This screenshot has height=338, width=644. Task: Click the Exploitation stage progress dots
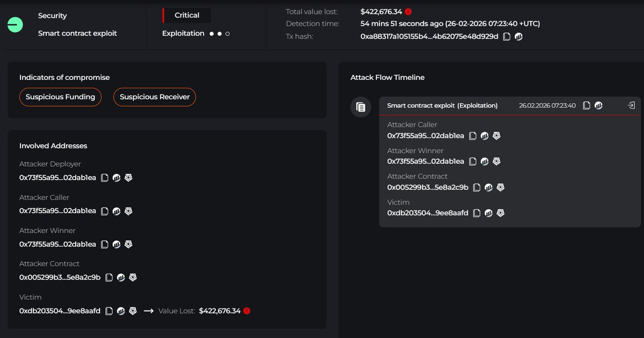[219, 34]
